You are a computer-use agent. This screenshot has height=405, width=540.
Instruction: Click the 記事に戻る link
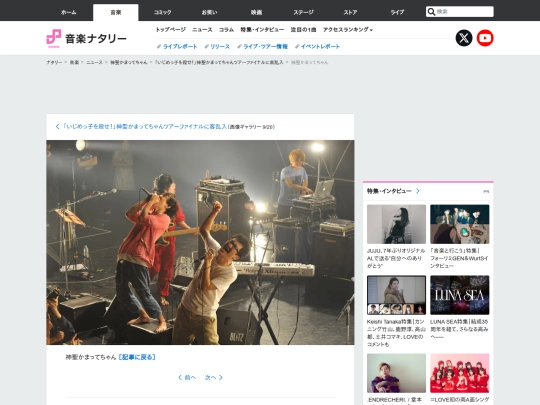pyautogui.click(x=137, y=357)
